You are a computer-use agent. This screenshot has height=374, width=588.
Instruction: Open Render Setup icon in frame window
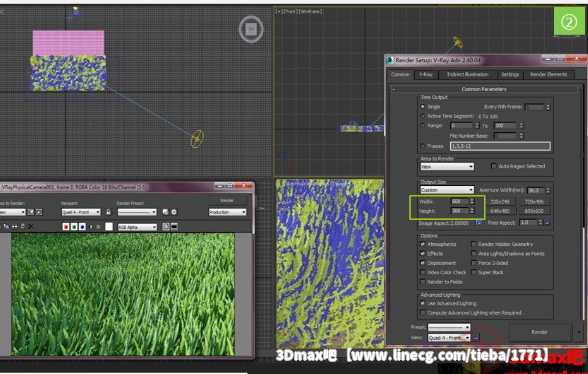coord(165,212)
